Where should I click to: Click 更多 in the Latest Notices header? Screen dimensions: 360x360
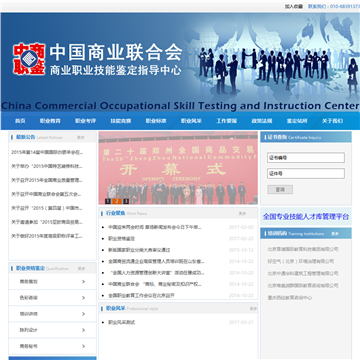[x=81, y=137]
